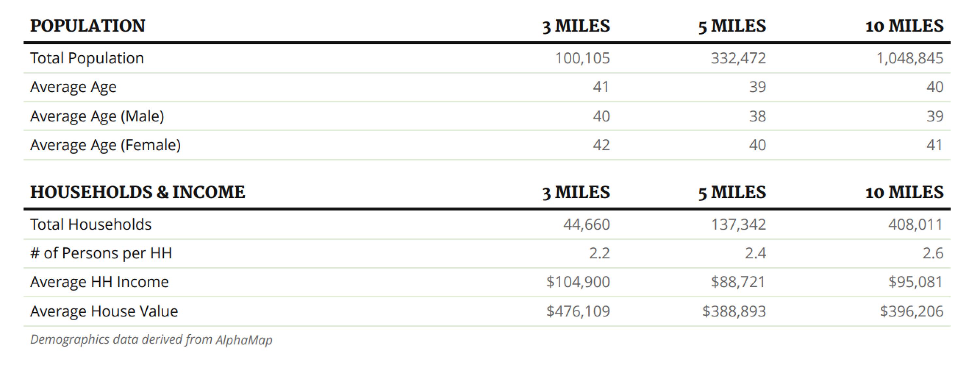The image size is (980, 368).
Task: Select the Average House Value row label
Action: (104, 311)
